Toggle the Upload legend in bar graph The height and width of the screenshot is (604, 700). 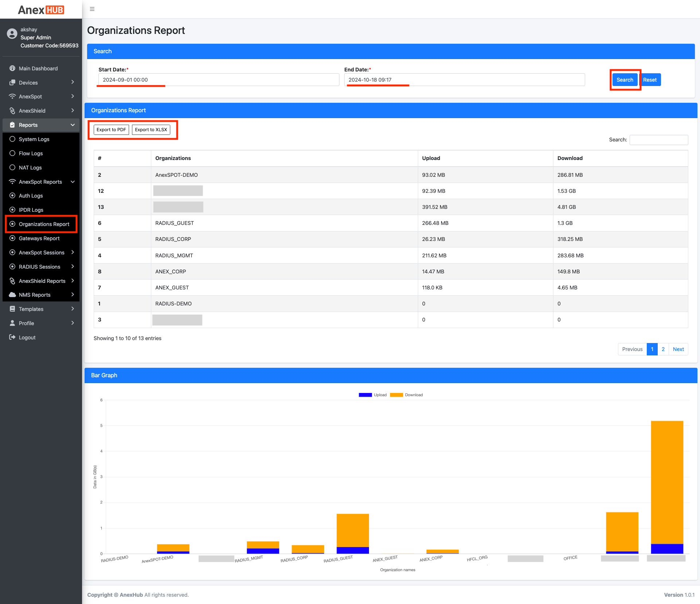click(365, 395)
